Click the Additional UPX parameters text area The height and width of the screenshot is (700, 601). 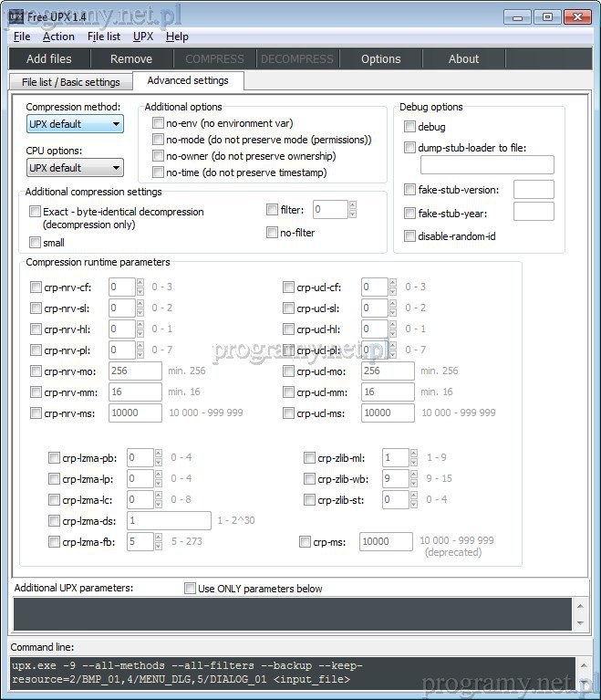coord(292,613)
